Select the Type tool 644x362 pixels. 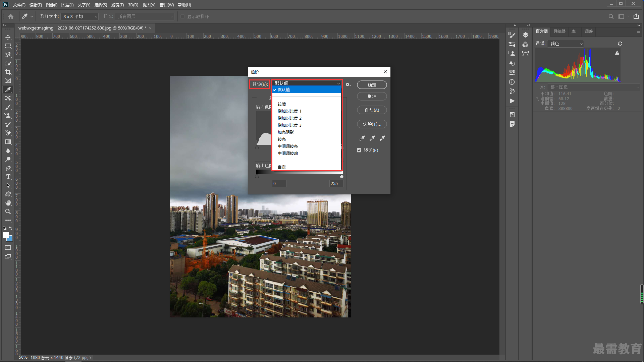(x=8, y=177)
